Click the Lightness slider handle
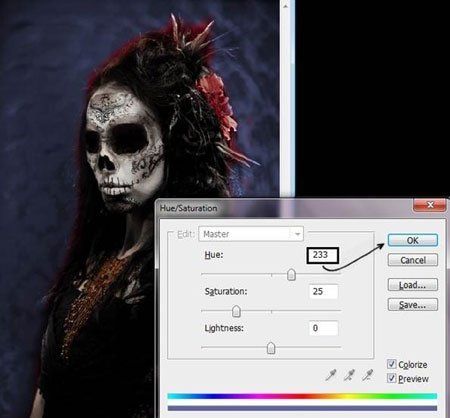 [271, 348]
